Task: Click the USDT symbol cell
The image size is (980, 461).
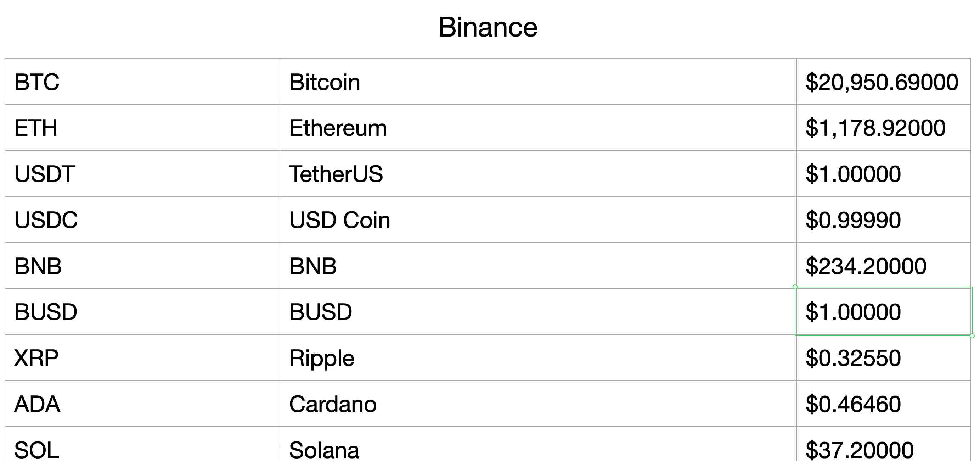Action: coord(142,174)
